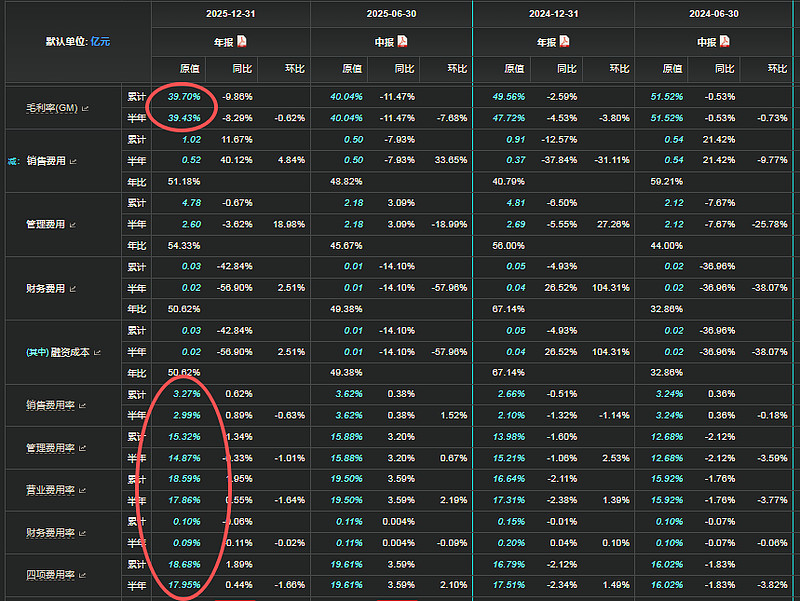Show the trend chart for 销售费用
800x601 pixels.
tap(73, 160)
